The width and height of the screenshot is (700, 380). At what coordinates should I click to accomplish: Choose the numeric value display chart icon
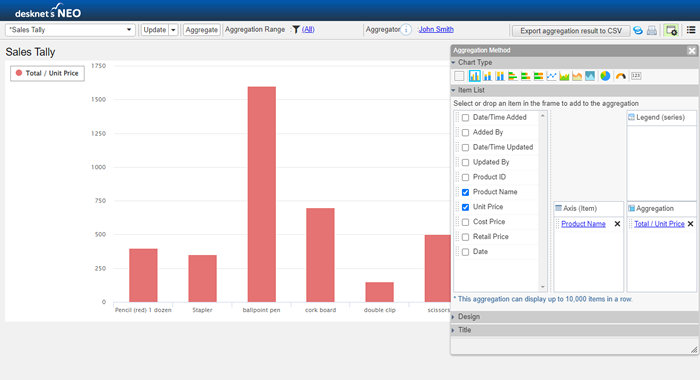(636, 76)
